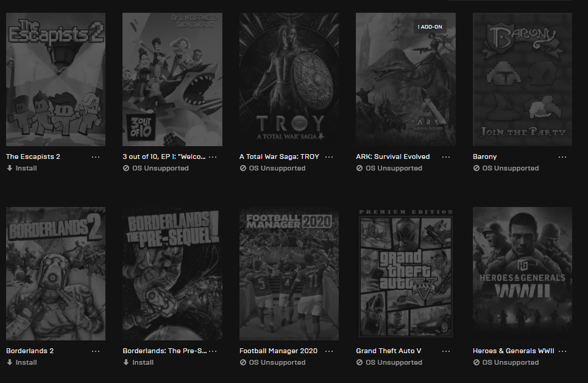Viewport: 588px width, 383px height.
Task: Click OS Unsupported under A Total War Saga: TROY
Action: [272, 168]
